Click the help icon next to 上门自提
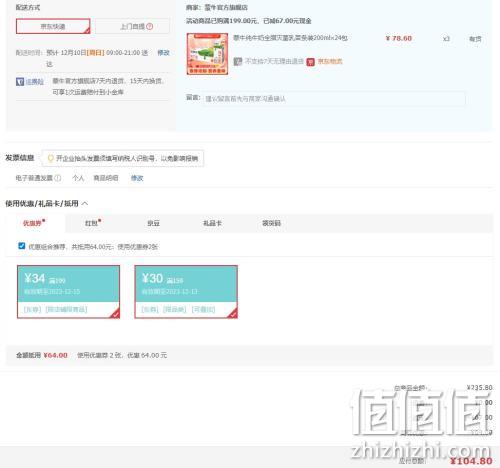The width and height of the screenshot is (500, 468). (150, 26)
